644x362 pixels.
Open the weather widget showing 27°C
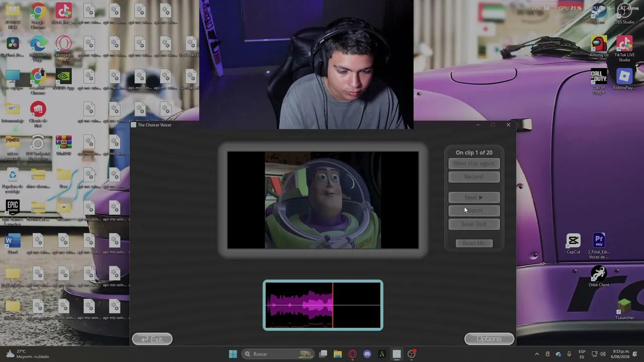[27, 354]
